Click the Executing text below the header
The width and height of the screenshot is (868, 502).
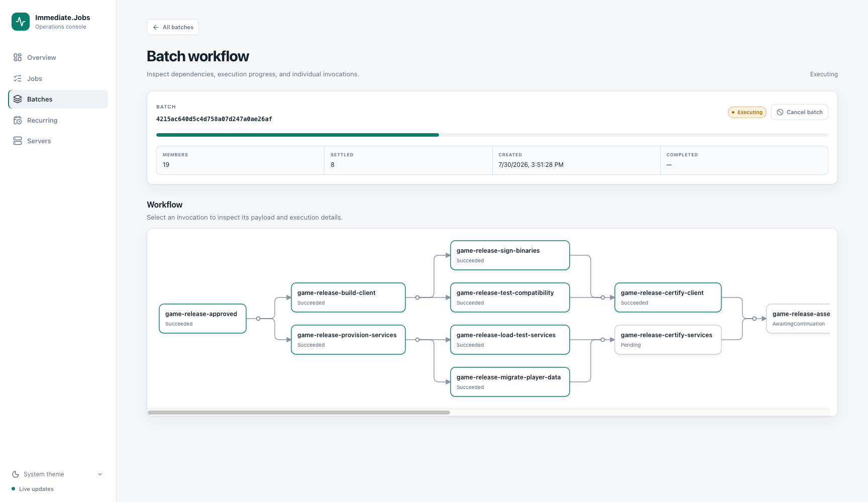point(824,74)
